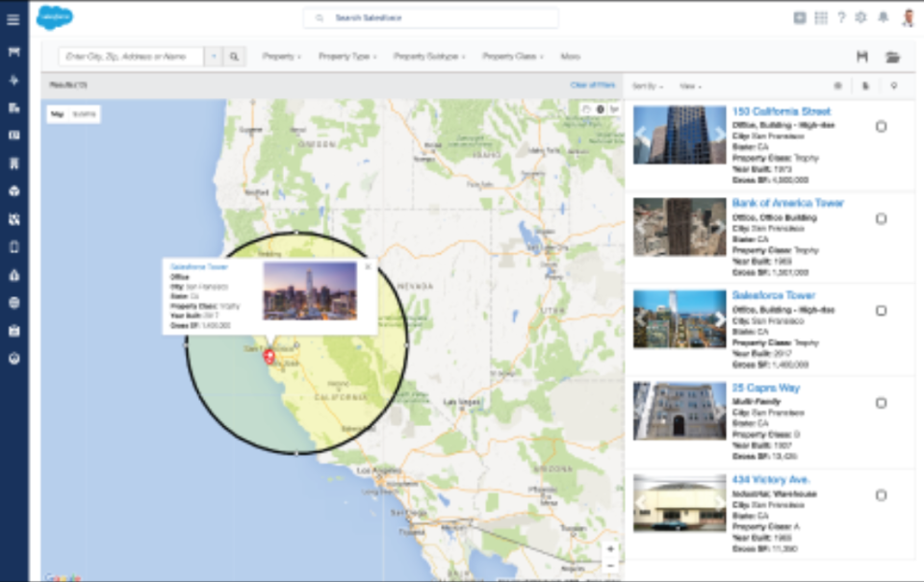Open the App Launcher grid icon
The width and height of the screenshot is (924, 582).
click(x=821, y=16)
